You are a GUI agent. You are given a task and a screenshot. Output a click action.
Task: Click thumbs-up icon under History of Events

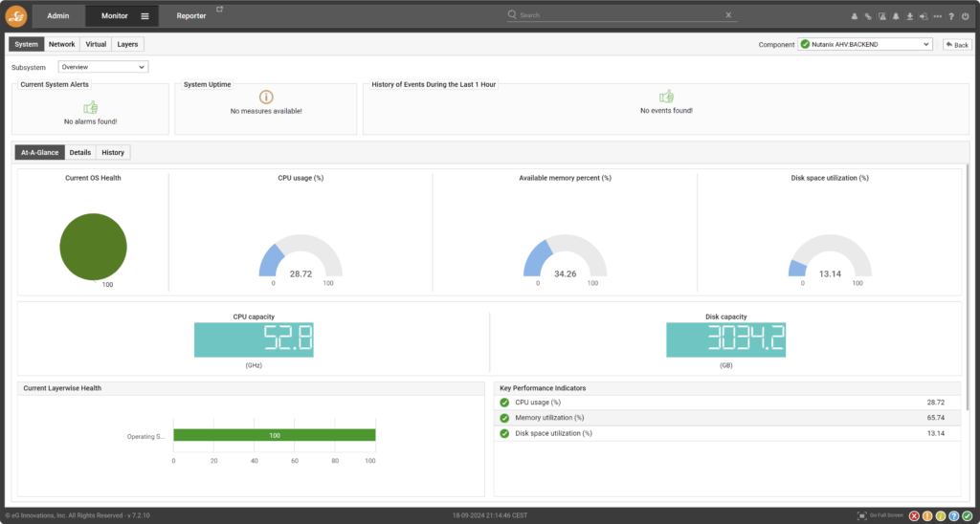[666, 97]
